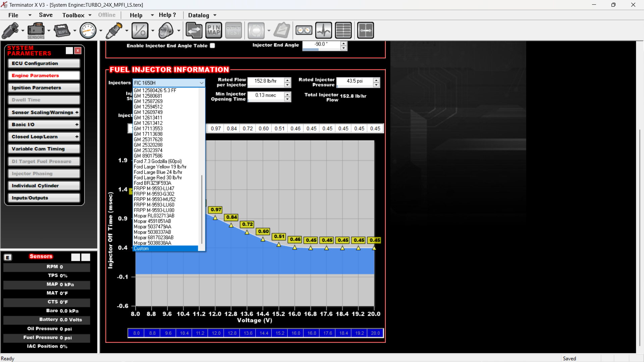This screenshot has width=644, height=362.
Task: Select the 0.60 graph point marker
Action: click(x=263, y=239)
